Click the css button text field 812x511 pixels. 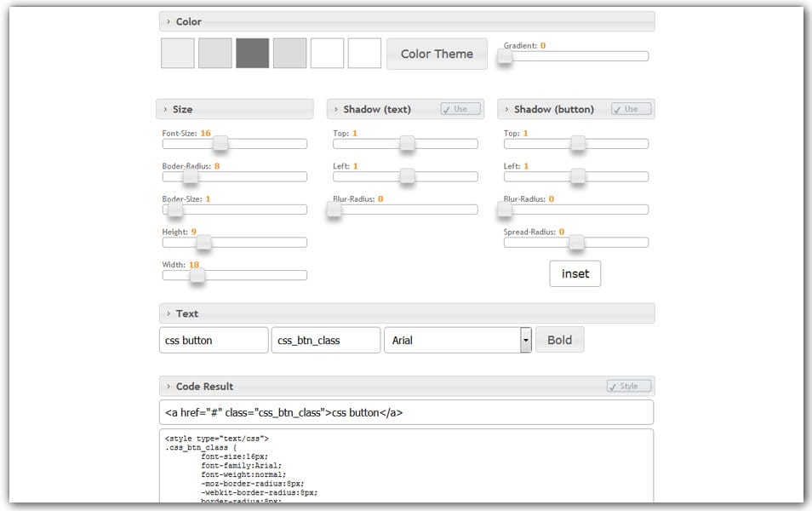coord(213,339)
